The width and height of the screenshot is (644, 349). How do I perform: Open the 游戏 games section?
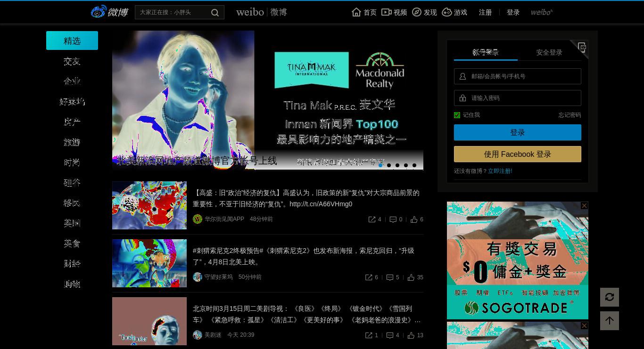[454, 12]
